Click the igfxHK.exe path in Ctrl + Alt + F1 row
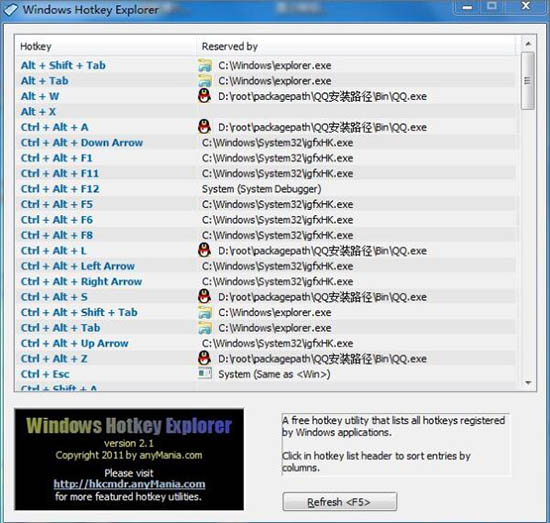 point(277,158)
